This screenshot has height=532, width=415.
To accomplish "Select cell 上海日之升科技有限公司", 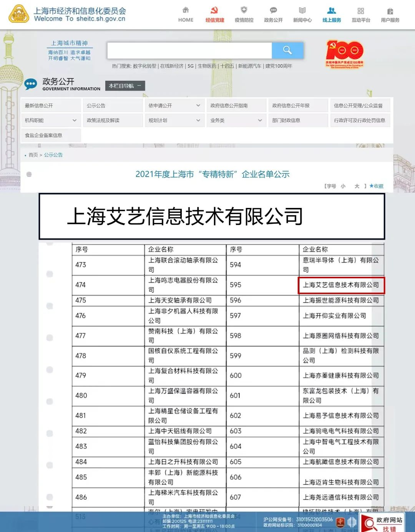I will pyautogui.click(x=185, y=462).
